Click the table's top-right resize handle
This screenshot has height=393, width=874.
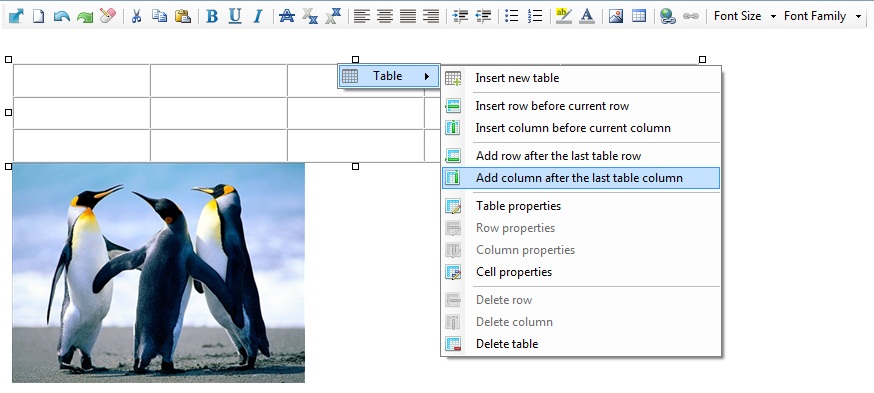[702, 59]
